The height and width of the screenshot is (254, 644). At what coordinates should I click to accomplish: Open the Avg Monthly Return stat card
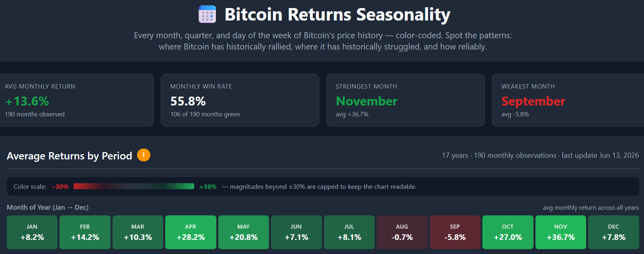(x=76, y=100)
